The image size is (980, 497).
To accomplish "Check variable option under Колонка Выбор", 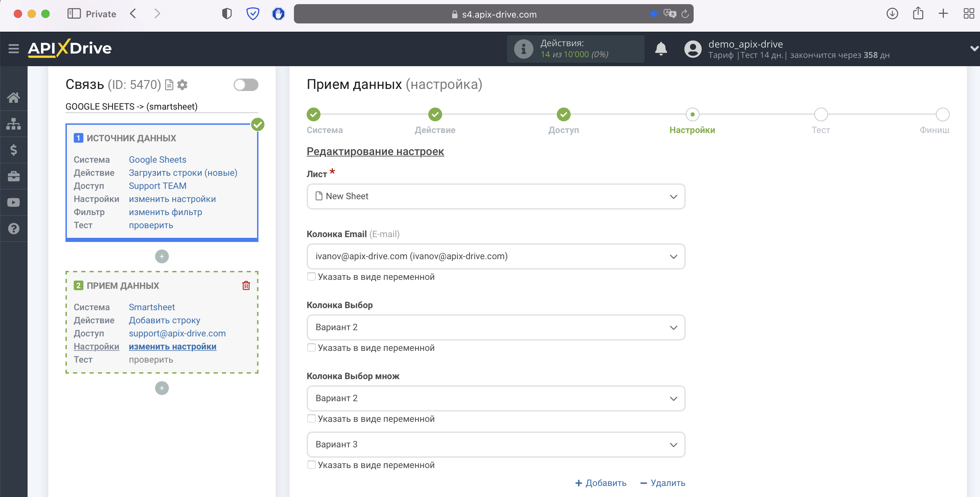I will (311, 347).
